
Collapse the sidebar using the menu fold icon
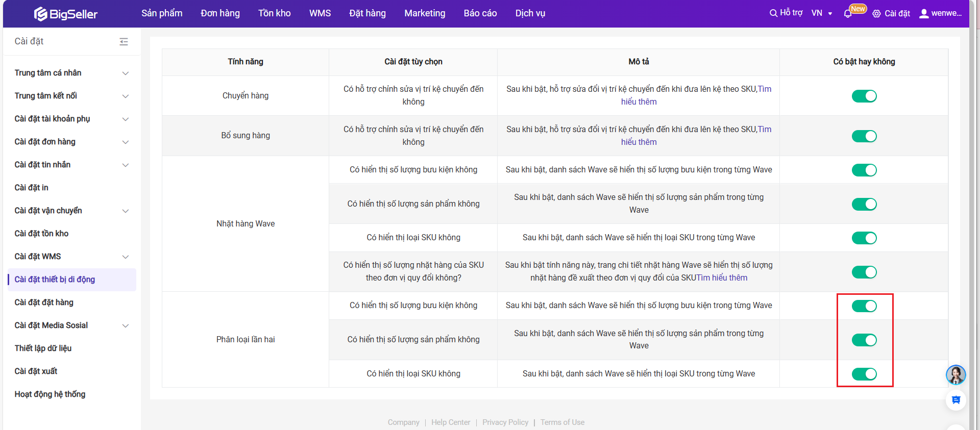coord(124,42)
